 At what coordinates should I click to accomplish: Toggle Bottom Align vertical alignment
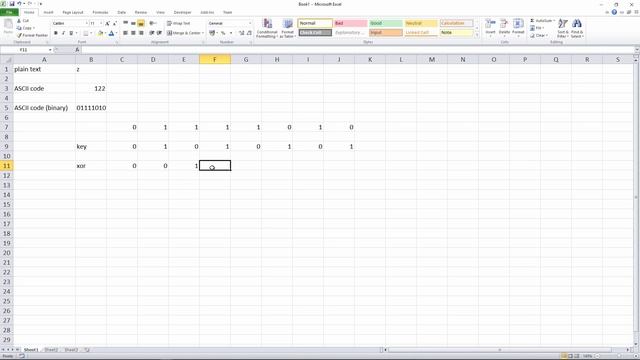[x=141, y=23]
